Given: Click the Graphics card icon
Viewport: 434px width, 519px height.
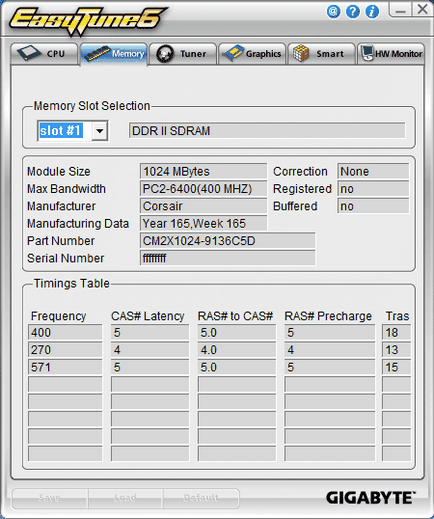Looking at the screenshot, I should coord(233,53).
